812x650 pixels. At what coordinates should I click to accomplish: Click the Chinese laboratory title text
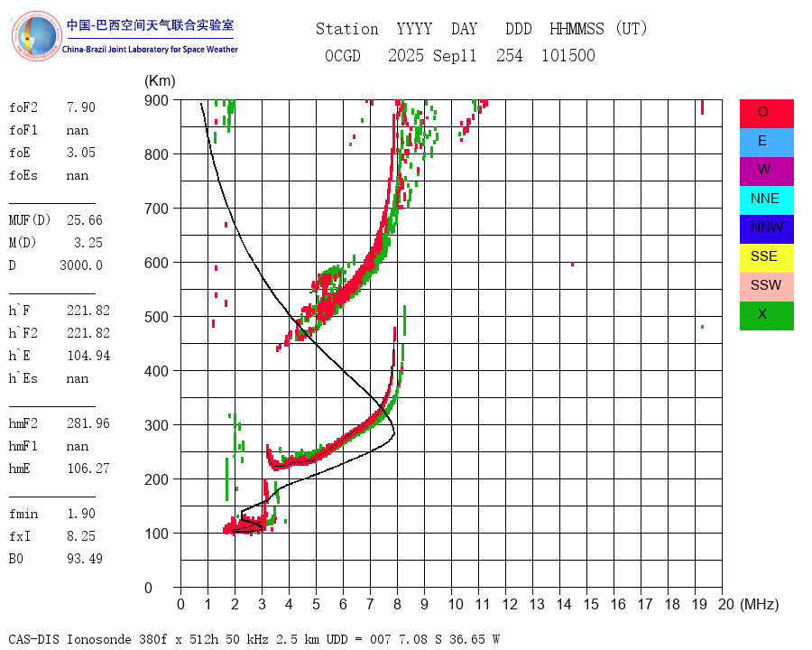pyautogui.click(x=150, y=25)
